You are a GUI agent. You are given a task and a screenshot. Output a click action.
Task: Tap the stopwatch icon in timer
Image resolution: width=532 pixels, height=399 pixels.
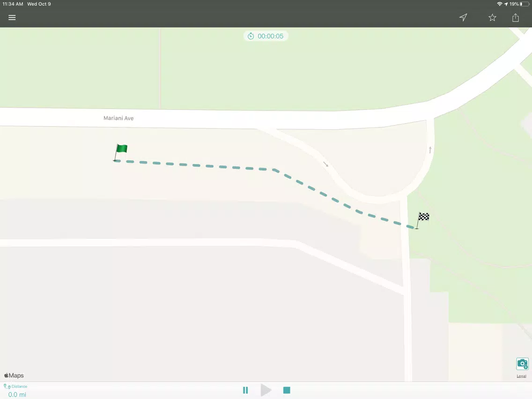pyautogui.click(x=251, y=36)
